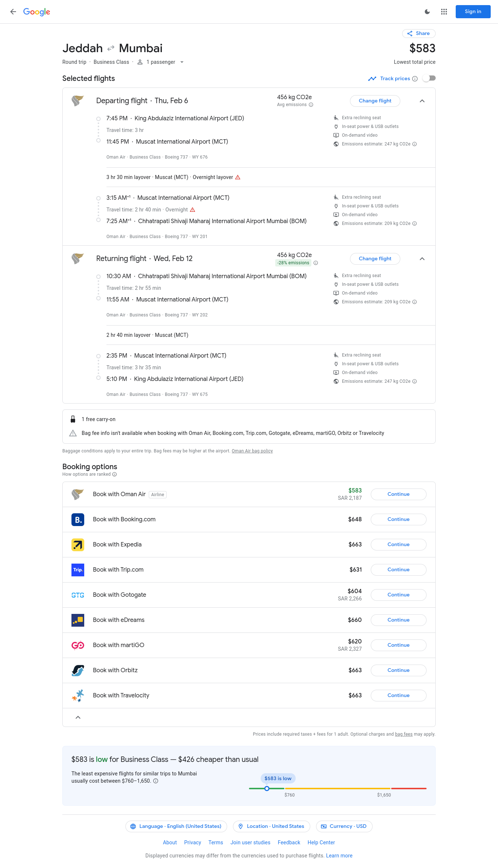Open Language English (United States) selector
Viewport: 498px width, 868px height.
pos(176,826)
